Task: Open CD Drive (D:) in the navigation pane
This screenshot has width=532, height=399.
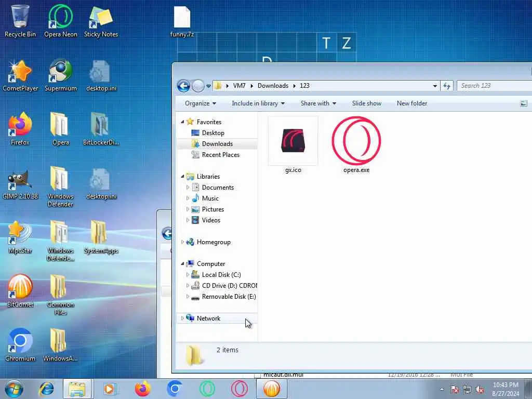Action: (229, 285)
